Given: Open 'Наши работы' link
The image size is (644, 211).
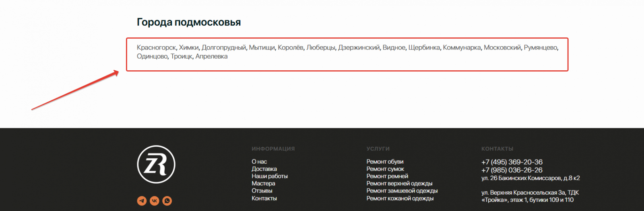Looking at the screenshot, I should click(270, 176).
